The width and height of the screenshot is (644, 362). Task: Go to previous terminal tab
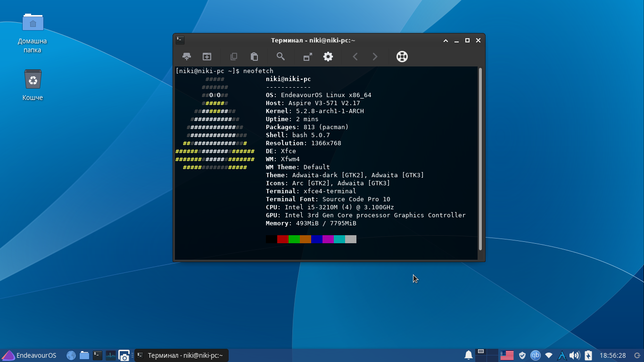click(x=355, y=57)
